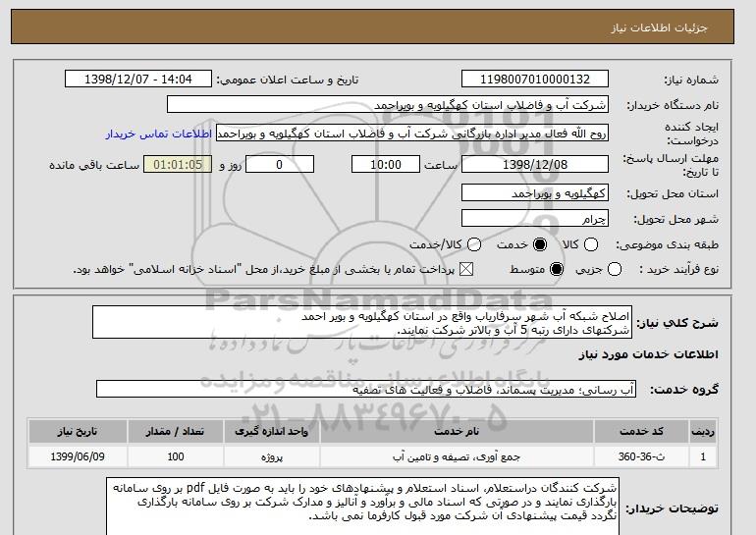Click the واحد اندازه گیری column header
Image resolution: width=756 pixels, height=535 pixels.
pyautogui.click(x=271, y=431)
